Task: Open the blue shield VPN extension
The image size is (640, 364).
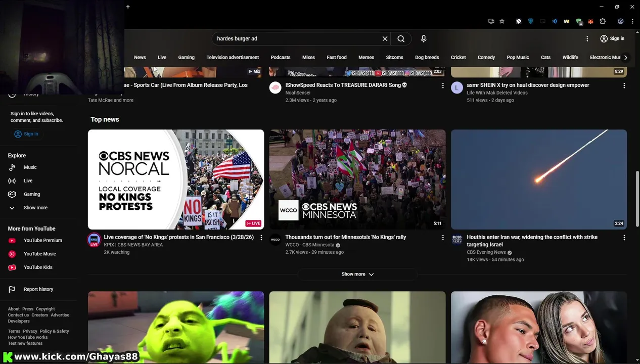Action: click(530, 21)
